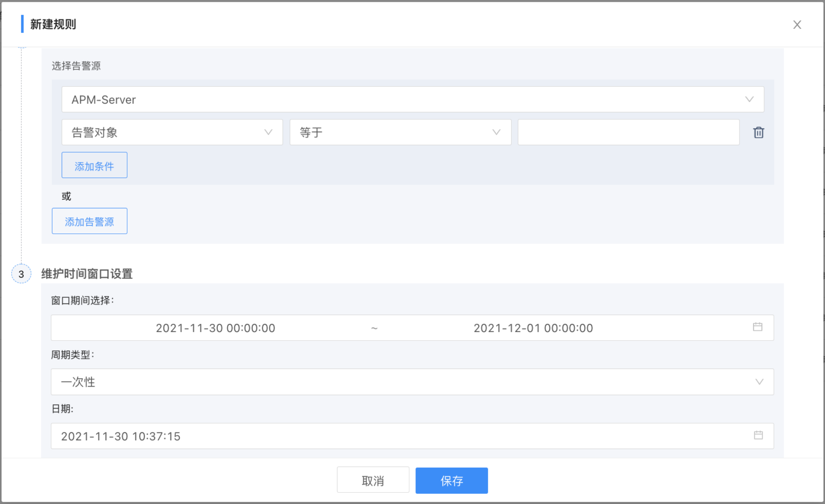This screenshot has height=504, width=825.
Task: Close the 新建规则 dialog with X
Action: coord(797,24)
